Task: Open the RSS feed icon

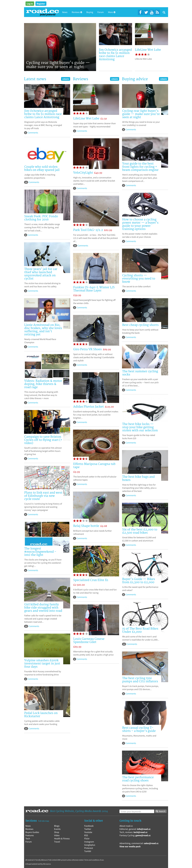Action: 157,12
